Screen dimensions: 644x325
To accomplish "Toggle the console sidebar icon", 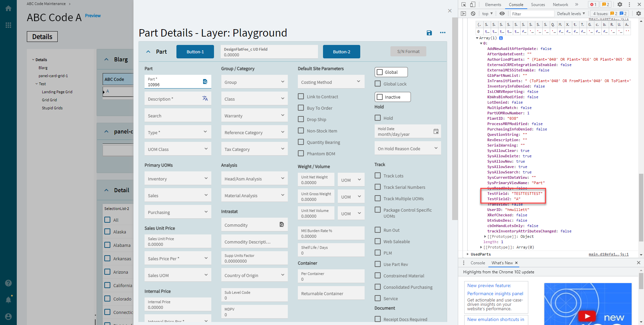I will 464,14.
